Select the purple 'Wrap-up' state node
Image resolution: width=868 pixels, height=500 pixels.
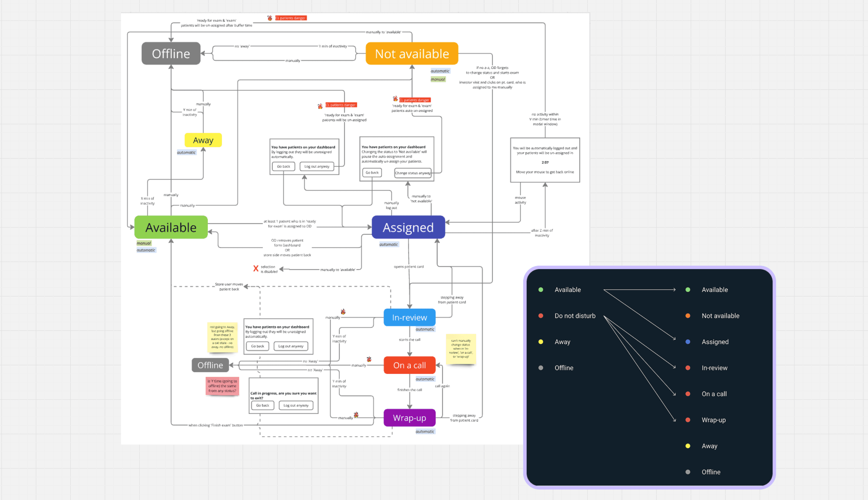[x=409, y=418]
